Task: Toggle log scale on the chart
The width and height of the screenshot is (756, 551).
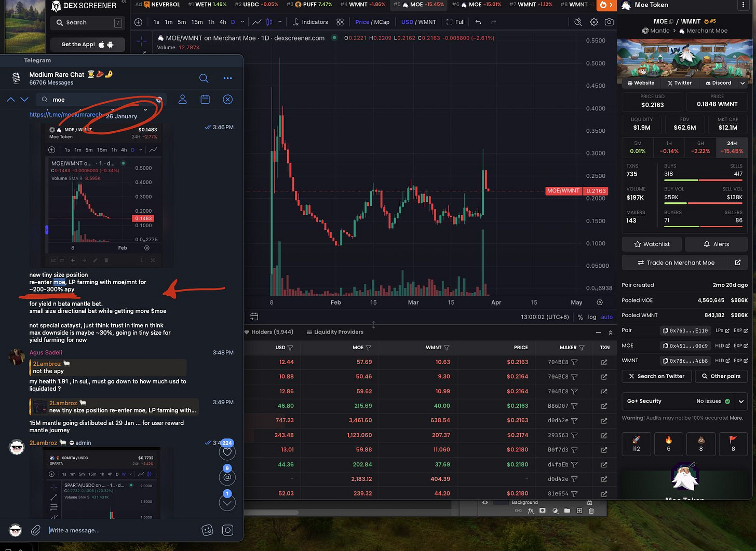Action: coord(592,317)
